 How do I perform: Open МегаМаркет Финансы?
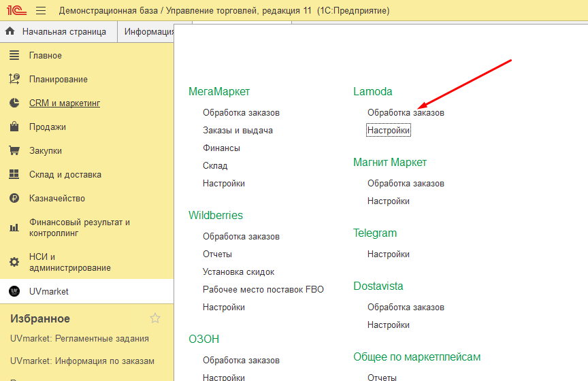click(x=221, y=148)
